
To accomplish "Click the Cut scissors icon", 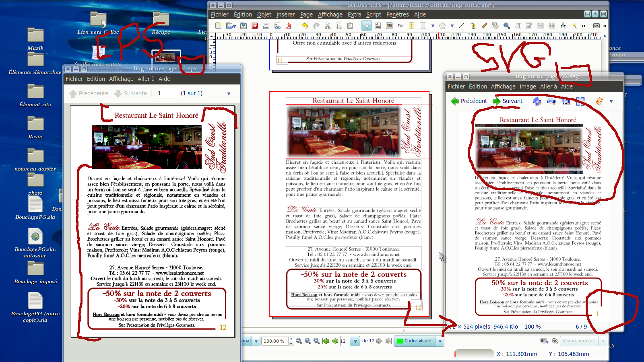I will point(328,26).
